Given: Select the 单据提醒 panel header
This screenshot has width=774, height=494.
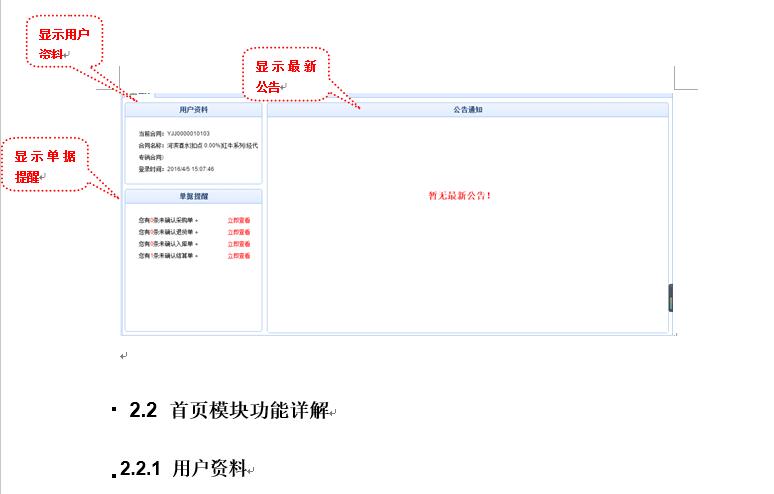Looking at the screenshot, I should [x=193, y=196].
